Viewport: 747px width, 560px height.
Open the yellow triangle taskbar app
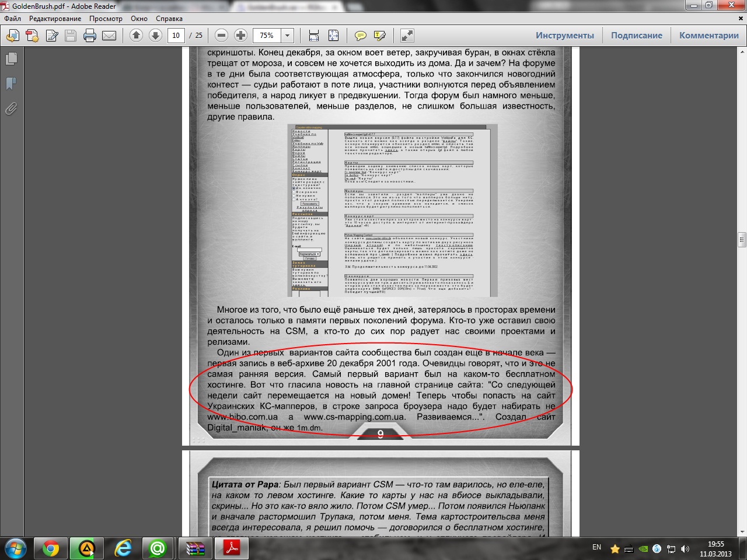(x=86, y=548)
